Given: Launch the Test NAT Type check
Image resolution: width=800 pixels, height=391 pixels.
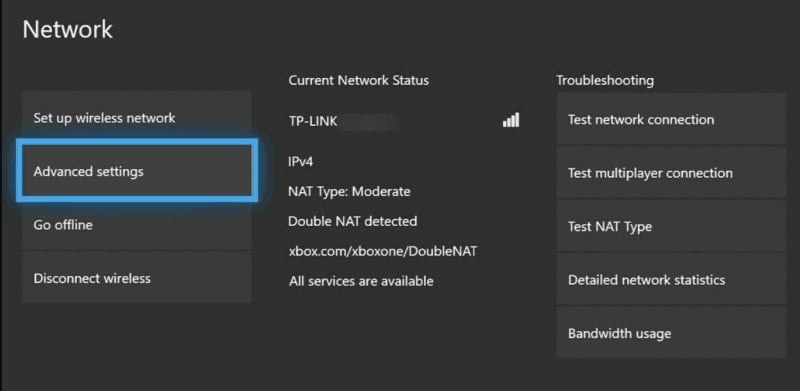Looking at the screenshot, I should [x=671, y=227].
